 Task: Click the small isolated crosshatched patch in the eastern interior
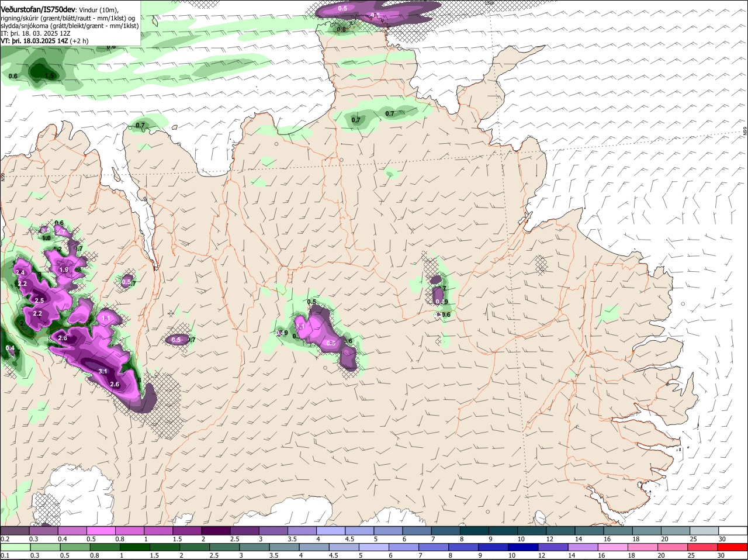542,265
